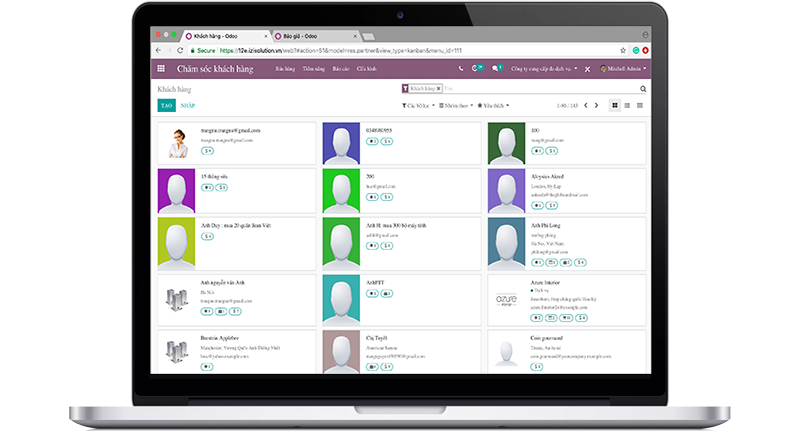
Task: Click the TẠO create button
Action: [x=166, y=105]
